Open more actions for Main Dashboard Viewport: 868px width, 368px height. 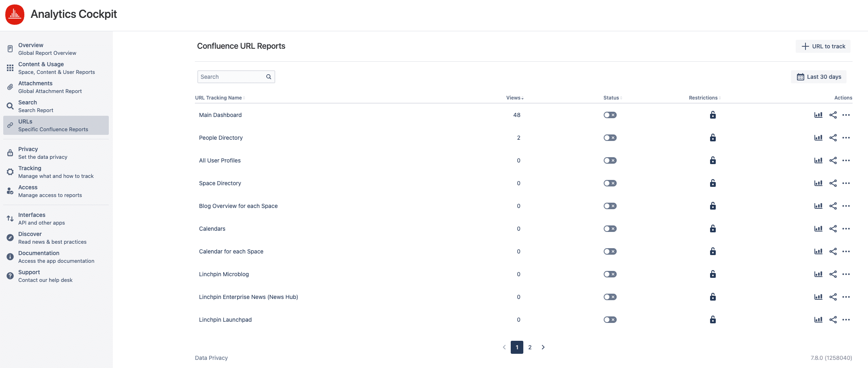tap(846, 115)
